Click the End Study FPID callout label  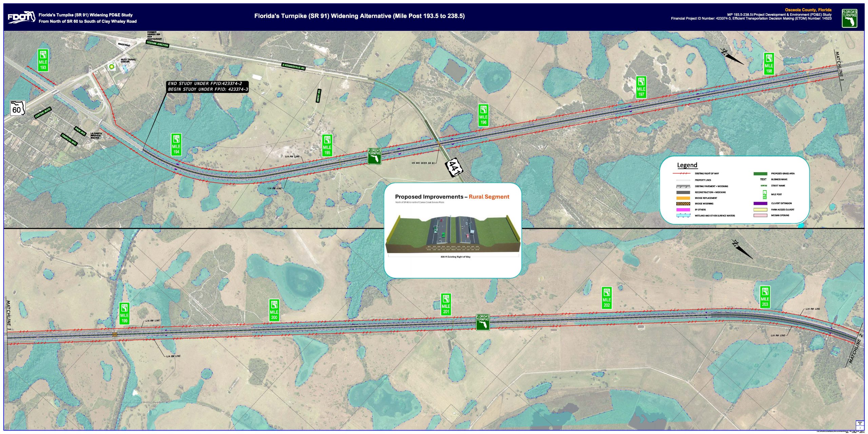point(208,86)
